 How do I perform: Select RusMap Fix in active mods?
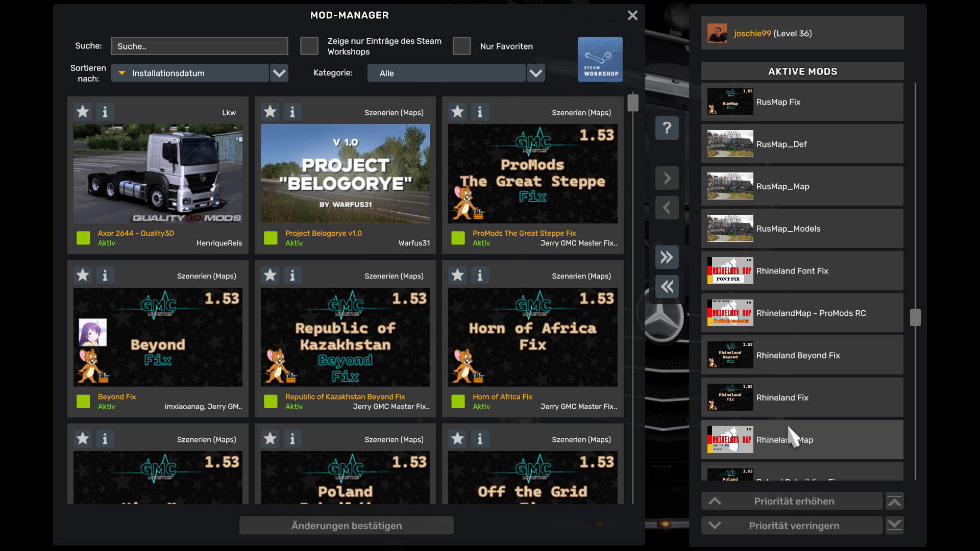pos(802,102)
